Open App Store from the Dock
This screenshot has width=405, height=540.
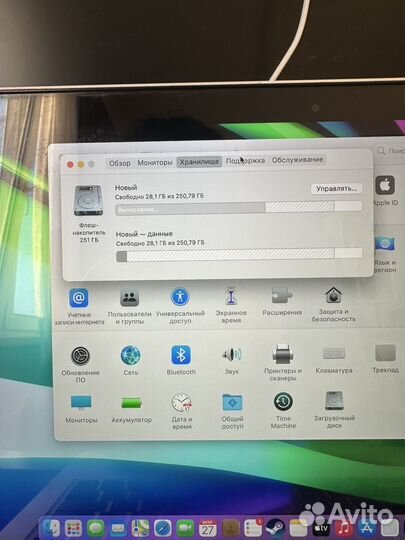(366, 528)
